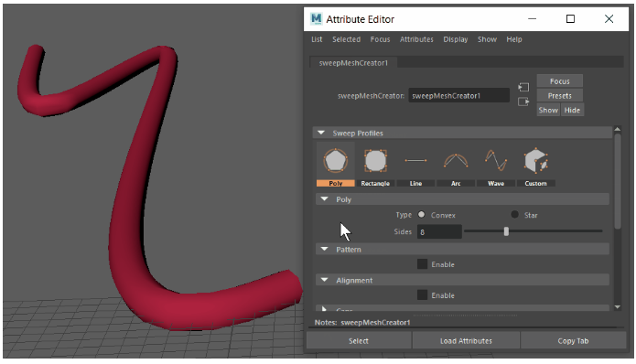Open the Presets button
Screen dimensions: 636x364
point(560,96)
